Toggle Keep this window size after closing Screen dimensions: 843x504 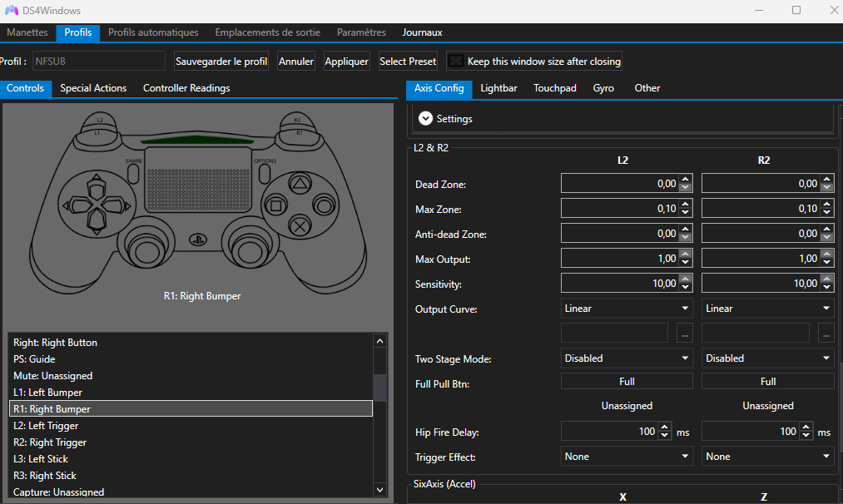[455, 62]
